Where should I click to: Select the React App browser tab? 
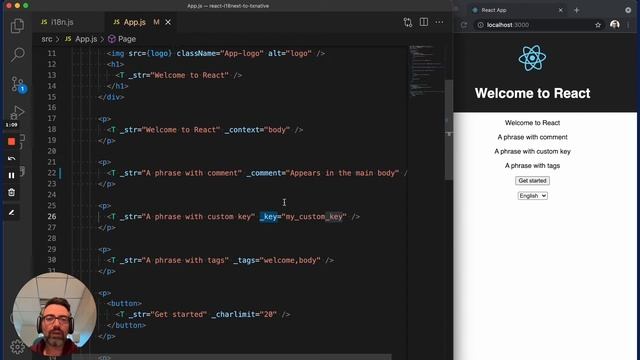pos(493,10)
